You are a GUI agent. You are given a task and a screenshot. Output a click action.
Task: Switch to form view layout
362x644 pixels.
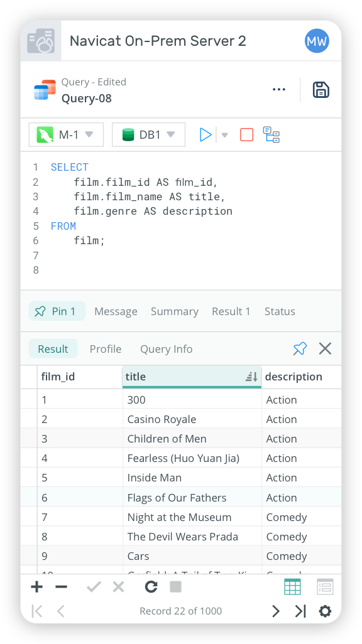325,587
